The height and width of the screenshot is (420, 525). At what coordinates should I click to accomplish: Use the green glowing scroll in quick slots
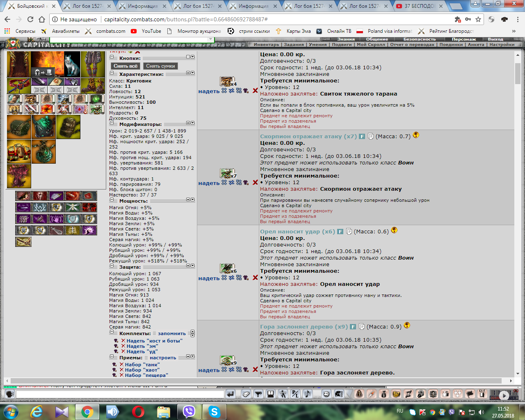pyautogui.click(x=96, y=98)
